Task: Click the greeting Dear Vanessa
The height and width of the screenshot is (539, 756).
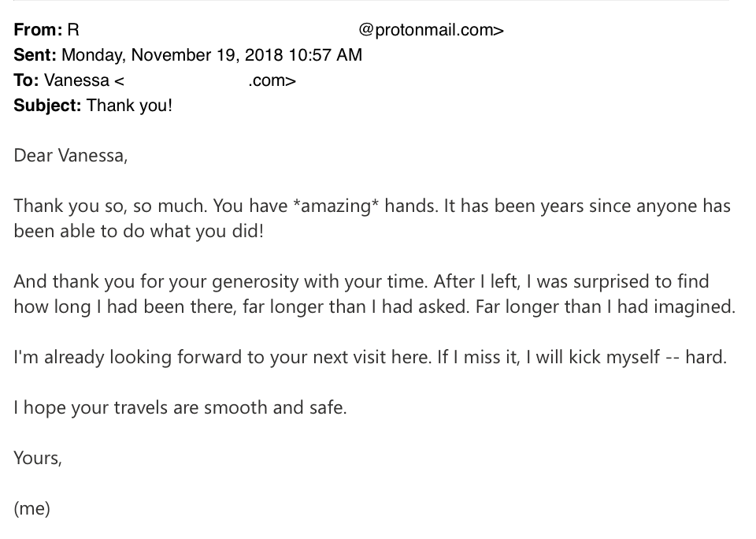Action: click(x=70, y=156)
